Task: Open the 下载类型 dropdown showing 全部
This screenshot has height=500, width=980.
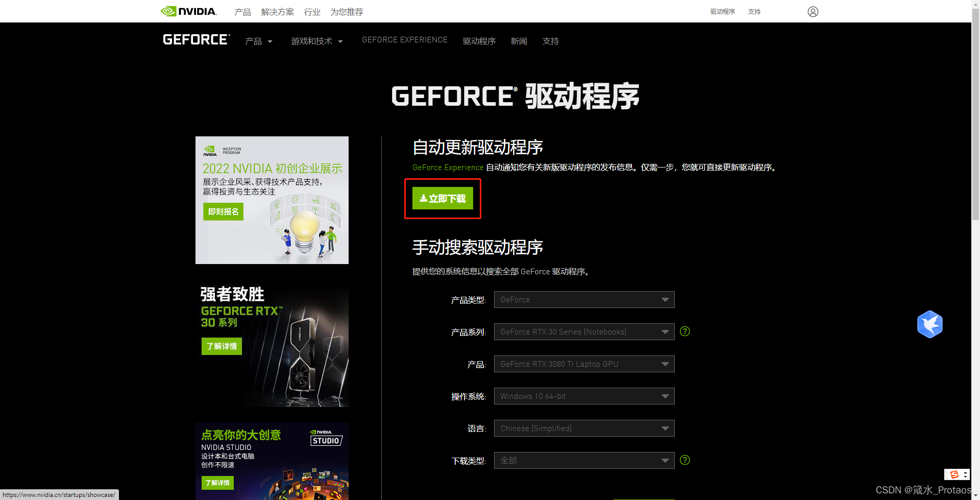Action: (x=584, y=461)
